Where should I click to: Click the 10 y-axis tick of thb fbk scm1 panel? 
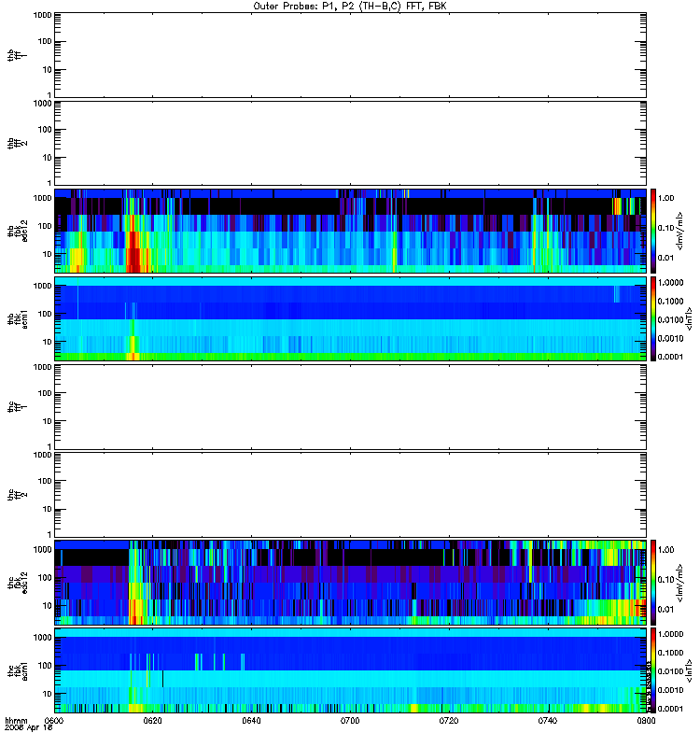point(47,342)
